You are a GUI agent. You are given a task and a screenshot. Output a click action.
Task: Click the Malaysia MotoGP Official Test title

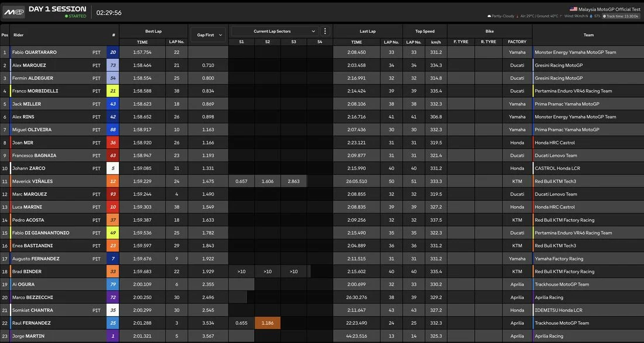[609, 9]
